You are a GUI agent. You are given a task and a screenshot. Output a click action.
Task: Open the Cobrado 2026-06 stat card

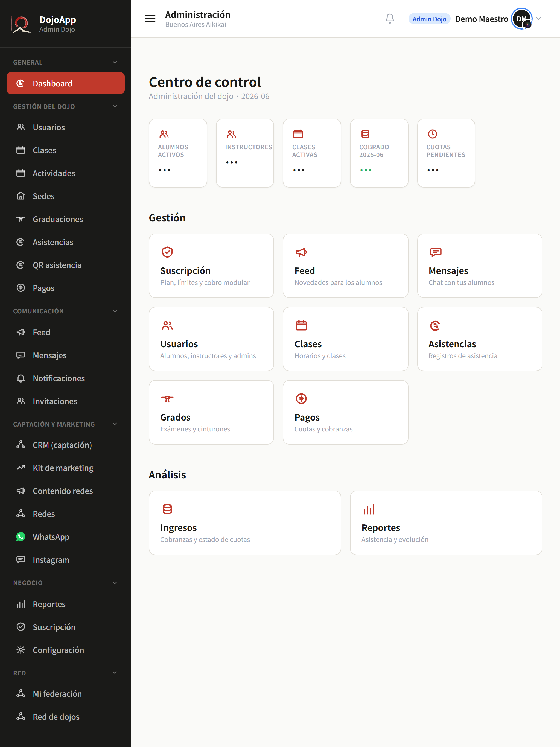click(x=379, y=153)
